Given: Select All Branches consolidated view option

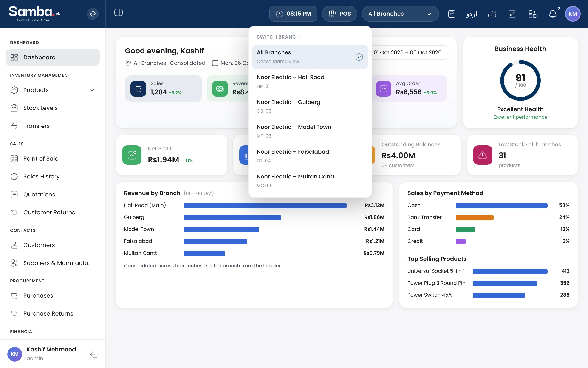Looking at the screenshot, I should pyautogui.click(x=310, y=57).
